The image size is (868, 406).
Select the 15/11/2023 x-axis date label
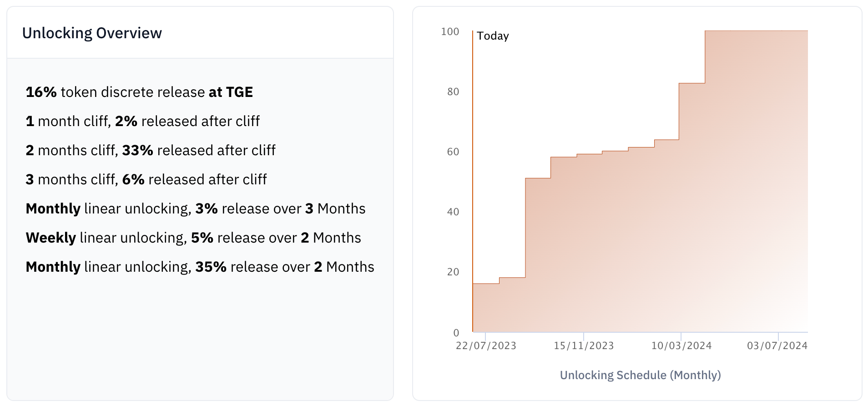(584, 346)
